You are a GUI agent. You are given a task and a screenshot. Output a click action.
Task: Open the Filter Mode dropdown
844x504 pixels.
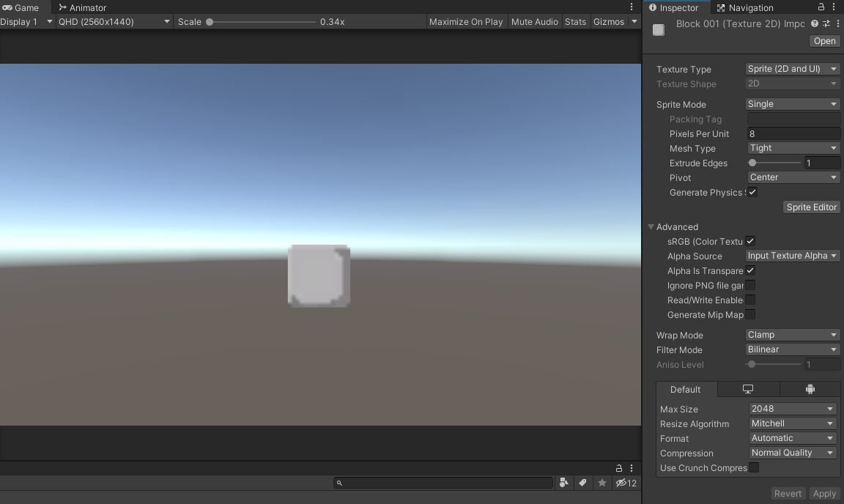click(792, 349)
